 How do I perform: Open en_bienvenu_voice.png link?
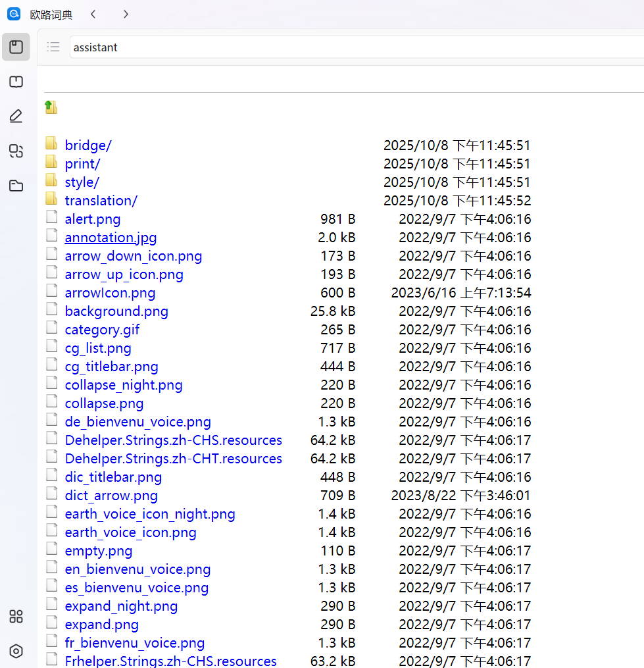click(138, 569)
